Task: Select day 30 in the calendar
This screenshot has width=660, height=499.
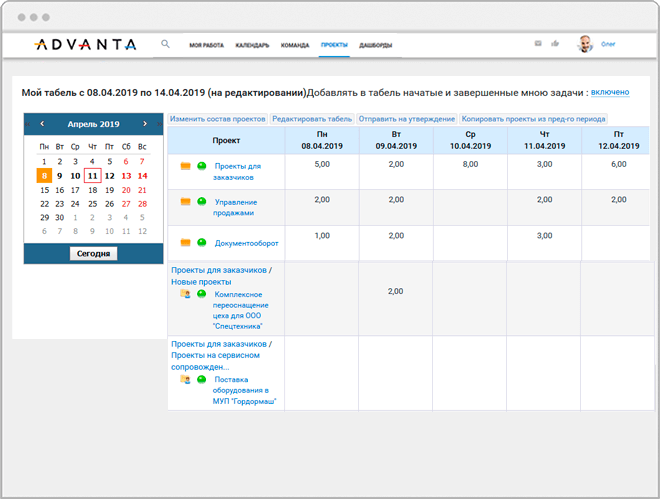Action: [60, 218]
